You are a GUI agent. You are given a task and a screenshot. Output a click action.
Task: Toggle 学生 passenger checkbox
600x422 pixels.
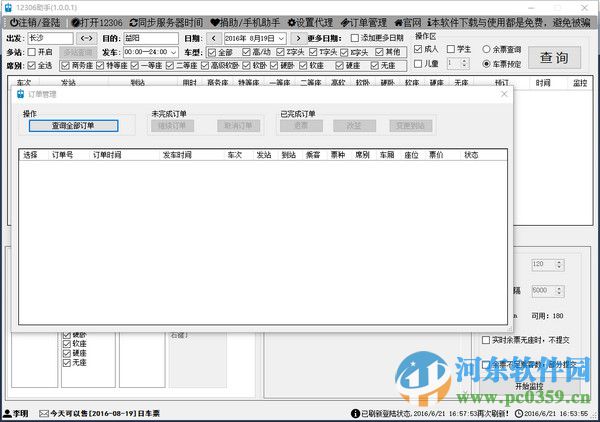(x=451, y=49)
